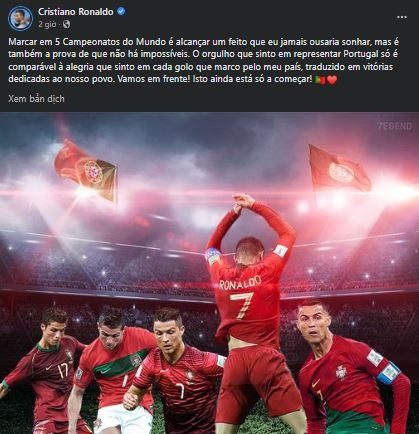
Task: Click the RONALDO name on the jersey
Action: (x=241, y=281)
